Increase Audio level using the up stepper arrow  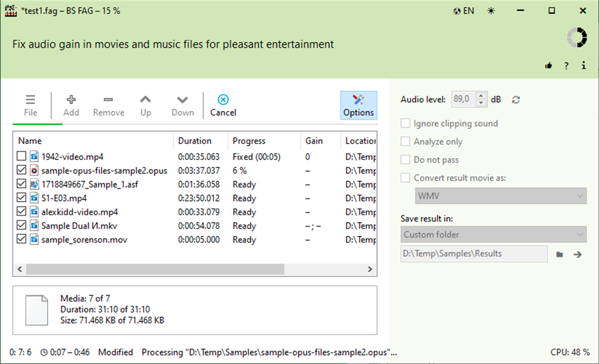coord(481,96)
